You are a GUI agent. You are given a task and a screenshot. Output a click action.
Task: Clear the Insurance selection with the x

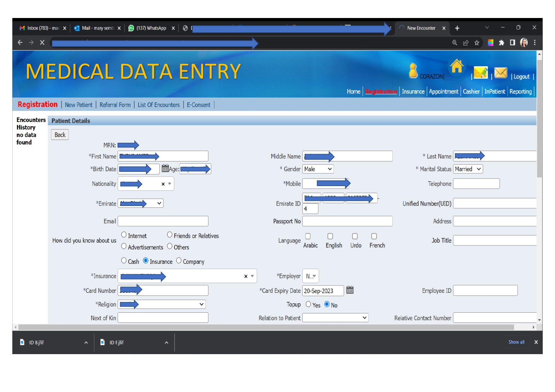[x=246, y=276]
